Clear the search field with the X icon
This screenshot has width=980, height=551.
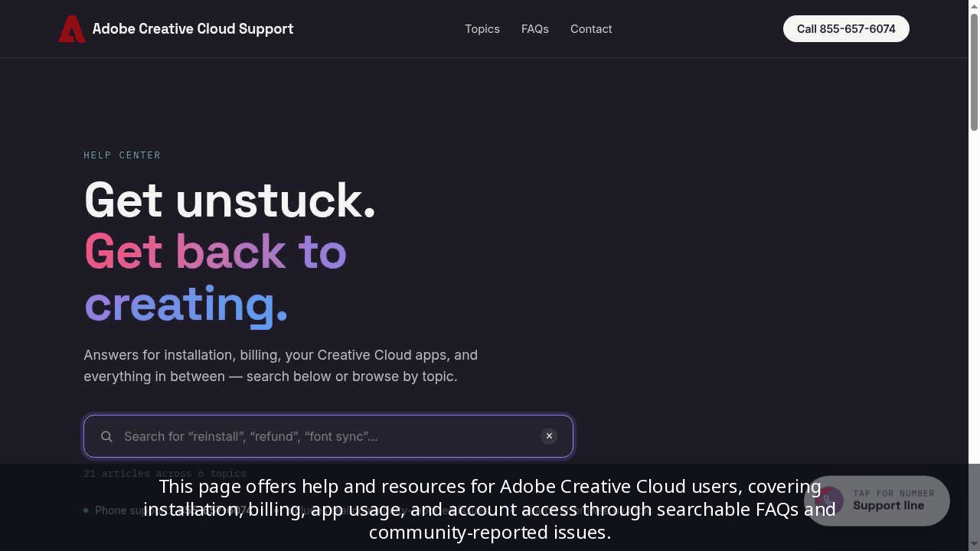[549, 436]
